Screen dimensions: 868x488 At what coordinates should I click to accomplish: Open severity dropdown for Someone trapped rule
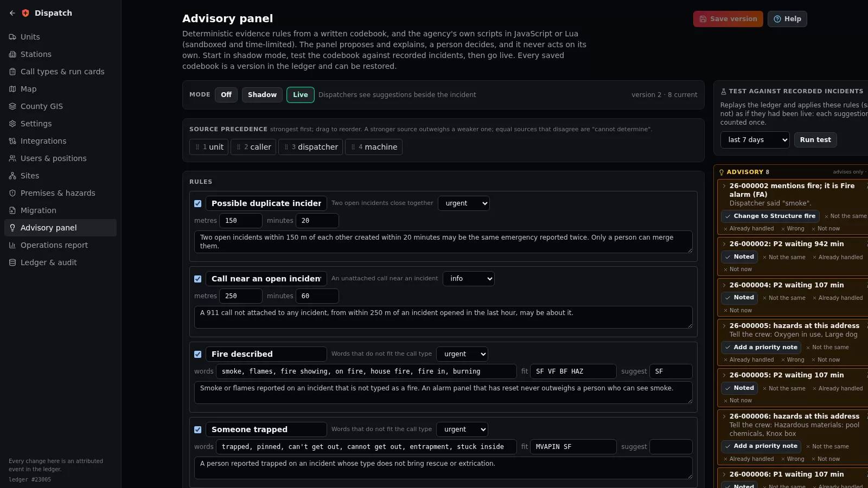click(462, 429)
